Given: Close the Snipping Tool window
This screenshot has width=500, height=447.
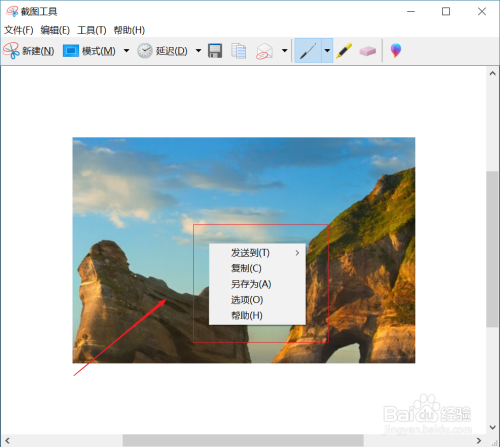Looking at the screenshot, I should (482, 12).
